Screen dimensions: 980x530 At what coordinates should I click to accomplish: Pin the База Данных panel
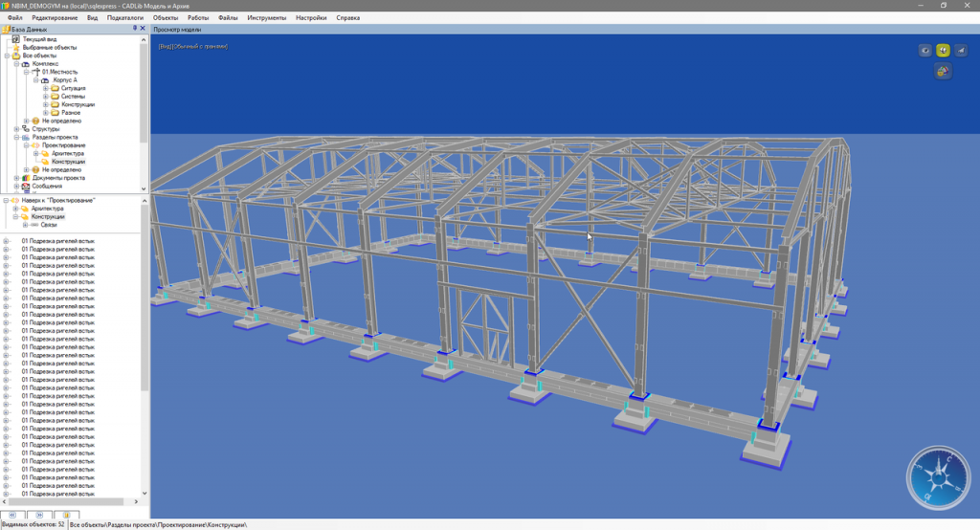click(x=134, y=29)
